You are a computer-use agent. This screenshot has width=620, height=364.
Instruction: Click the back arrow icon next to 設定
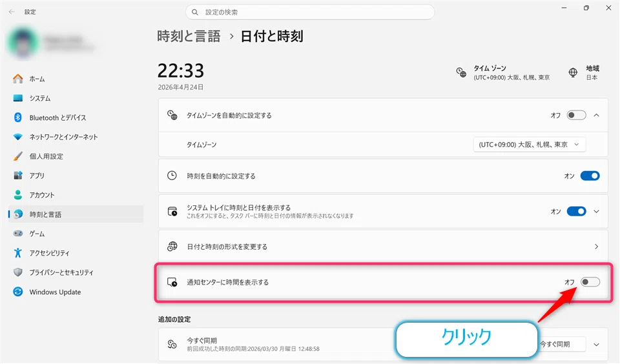[x=12, y=12]
